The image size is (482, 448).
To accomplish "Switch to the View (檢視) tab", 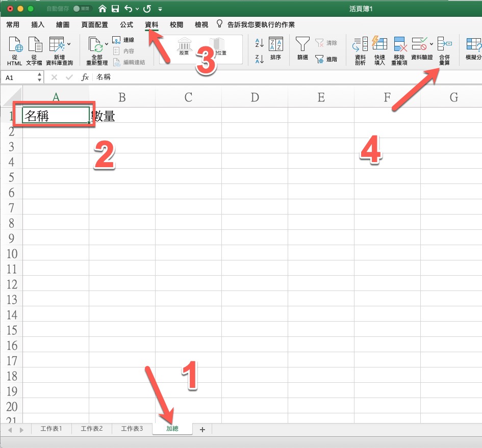I will tap(201, 24).
